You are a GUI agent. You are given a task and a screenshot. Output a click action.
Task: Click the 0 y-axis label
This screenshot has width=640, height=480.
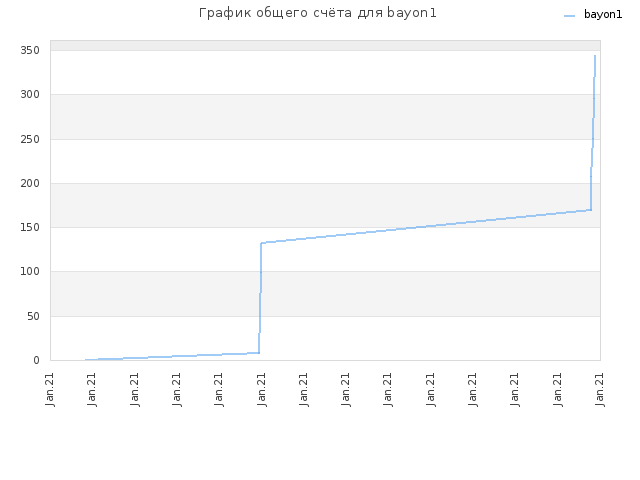37,360
